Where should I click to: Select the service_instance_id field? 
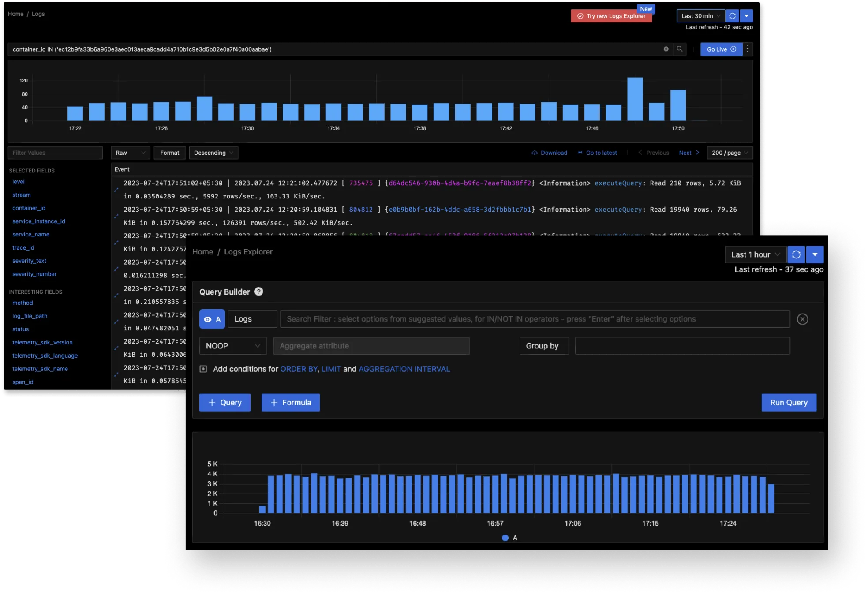(39, 221)
